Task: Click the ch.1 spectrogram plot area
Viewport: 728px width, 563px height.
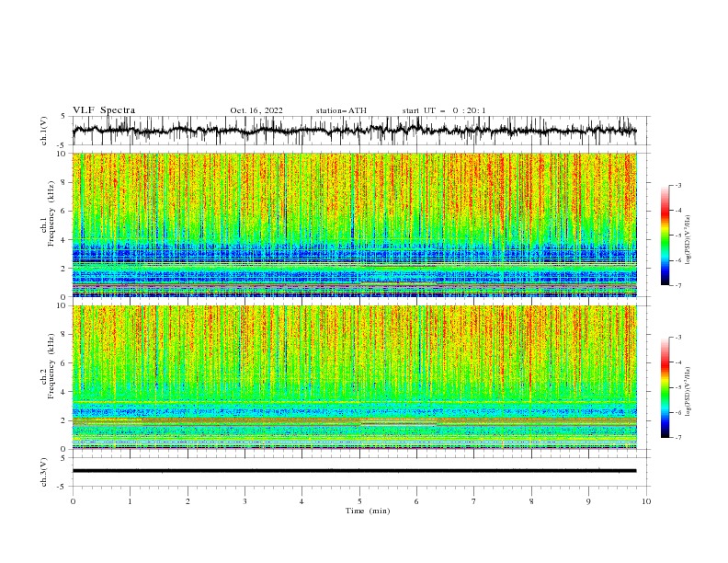Action: (355, 224)
